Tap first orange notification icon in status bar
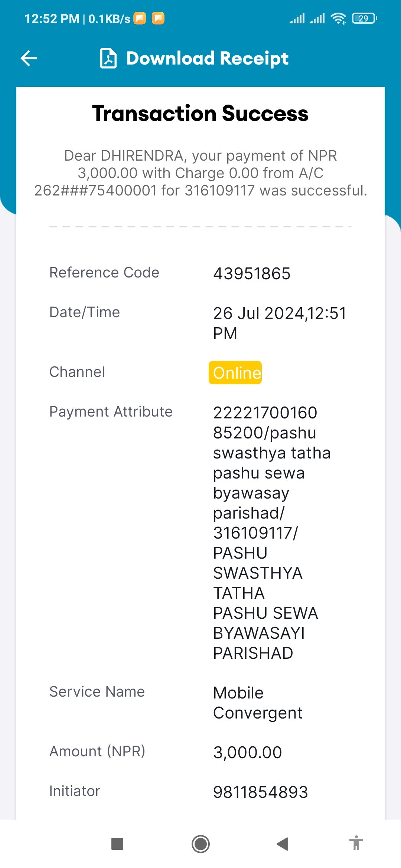Viewport: 401px width, 868px height. point(140,18)
